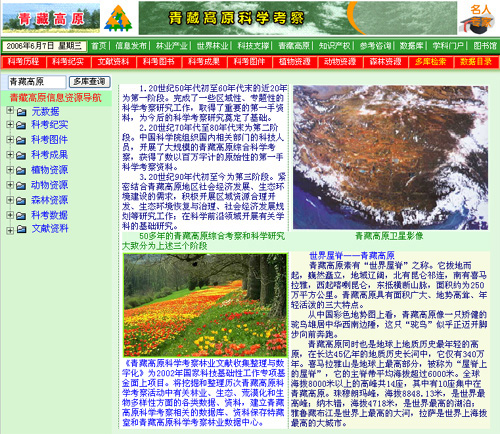Expand the 科考数据 tree node
This screenshot has width=500, height=434.
(10, 215)
